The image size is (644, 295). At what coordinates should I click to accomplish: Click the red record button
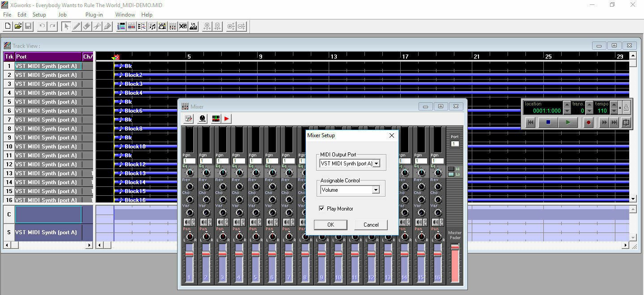tap(589, 122)
